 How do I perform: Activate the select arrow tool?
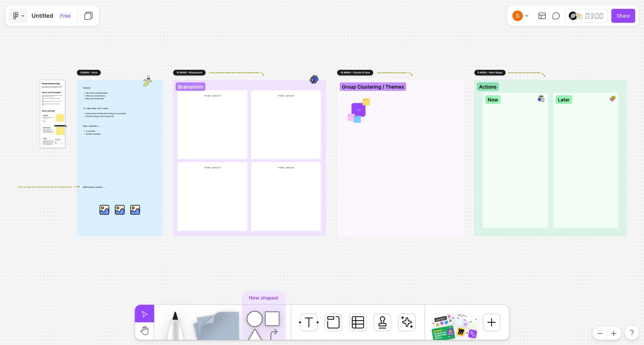pyautogui.click(x=144, y=314)
